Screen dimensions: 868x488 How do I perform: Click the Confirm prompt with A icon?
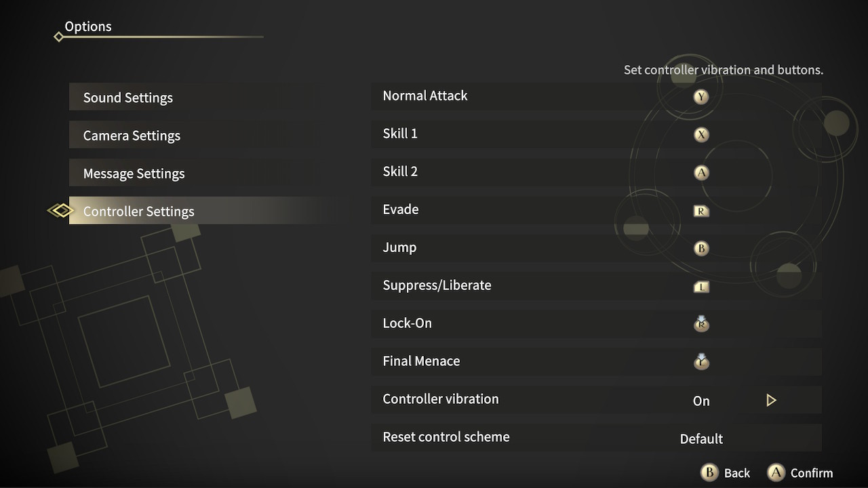pos(800,472)
